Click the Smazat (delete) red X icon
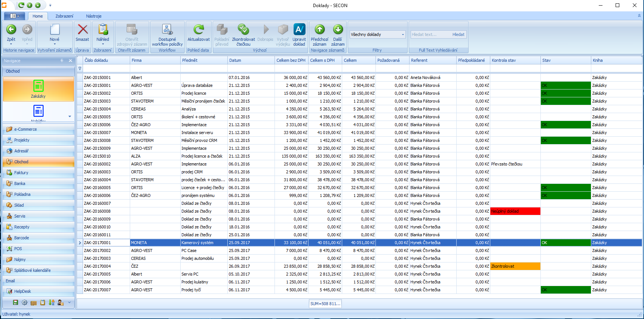The image size is (644, 319). 82,30
